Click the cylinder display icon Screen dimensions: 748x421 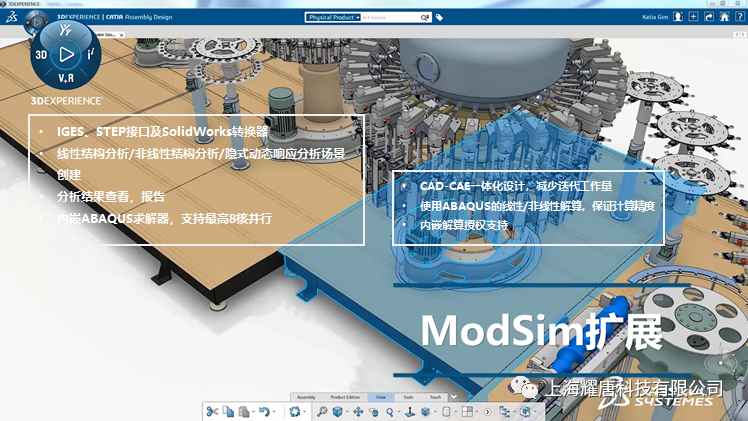(446, 411)
